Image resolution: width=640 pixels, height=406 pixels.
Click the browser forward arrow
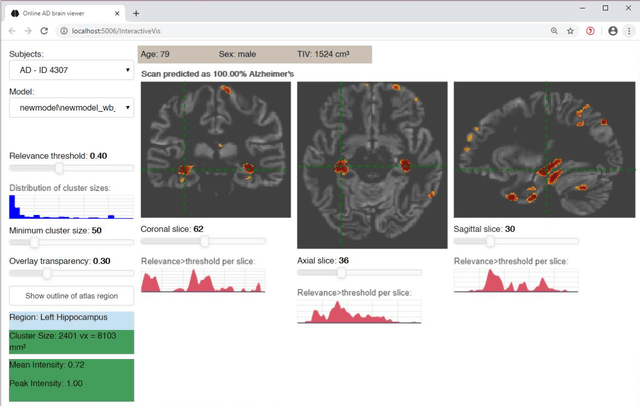point(29,31)
